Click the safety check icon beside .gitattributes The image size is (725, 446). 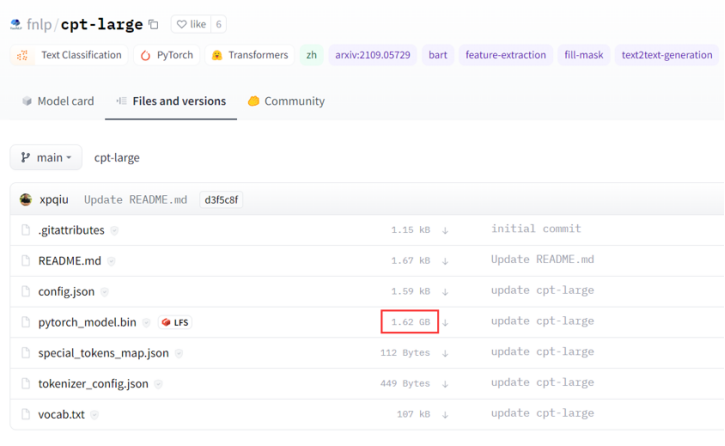coord(114,230)
